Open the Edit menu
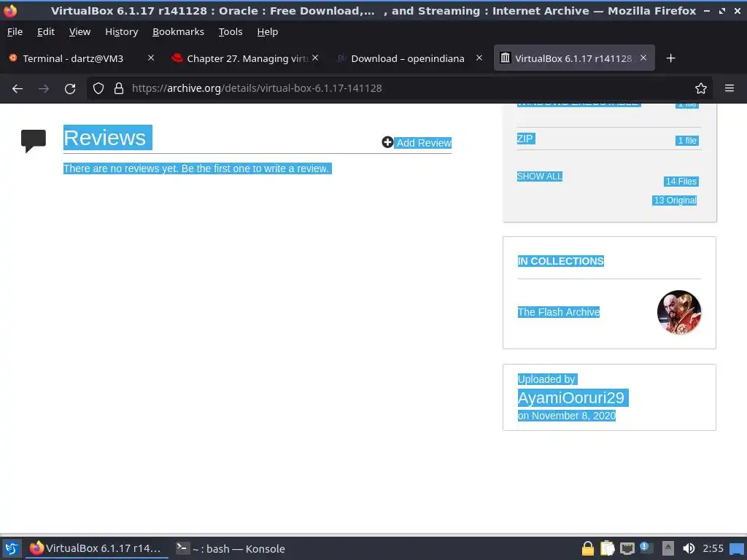The height and width of the screenshot is (560, 747). [x=46, y=32]
